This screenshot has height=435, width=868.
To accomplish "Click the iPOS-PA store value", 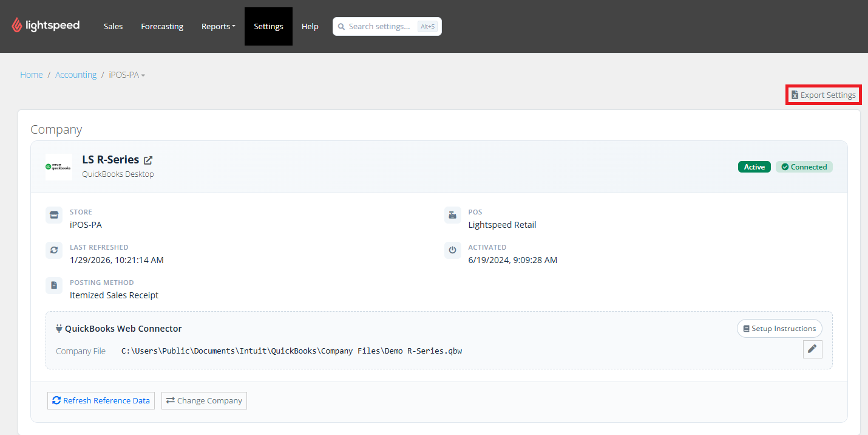I will tap(86, 225).
